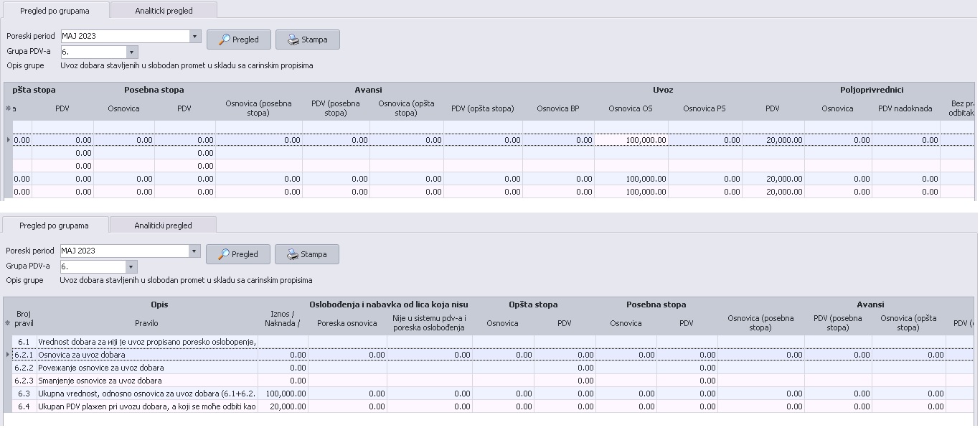Click the magnifier icon on lower Pregled button
Image resolution: width=980 pixels, height=428 pixels.
[224, 255]
